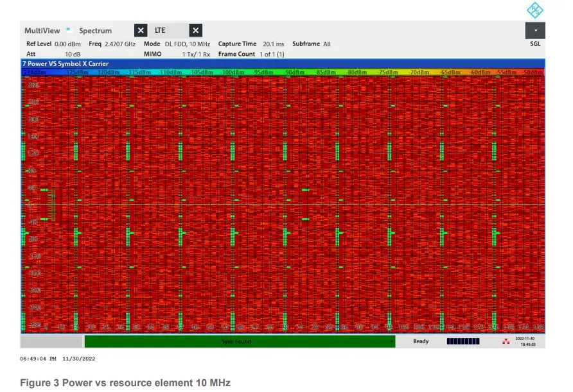Viewport: 573px width, 392px height.
Task: Click the Rohde & Schwarz logo icon
Action: tap(534, 10)
